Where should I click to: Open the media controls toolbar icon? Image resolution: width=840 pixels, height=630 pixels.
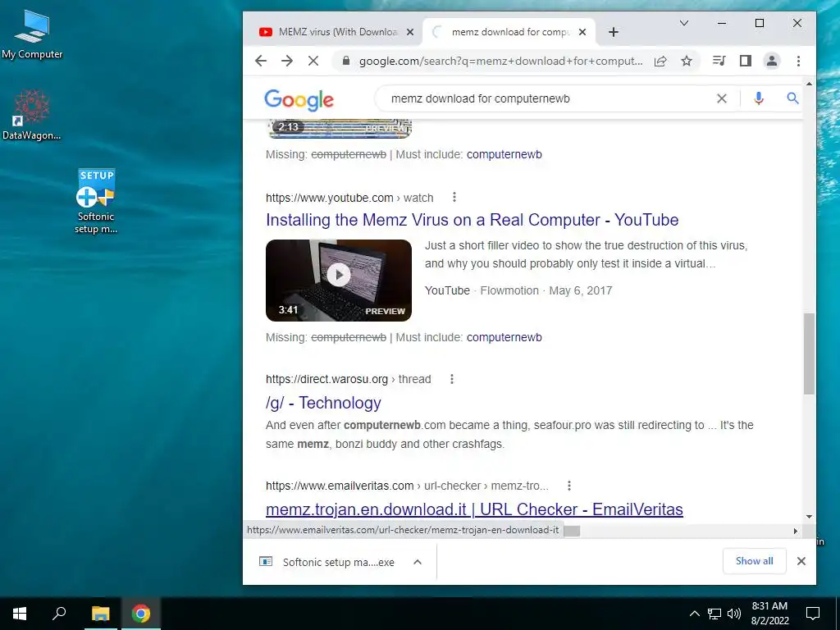click(719, 61)
